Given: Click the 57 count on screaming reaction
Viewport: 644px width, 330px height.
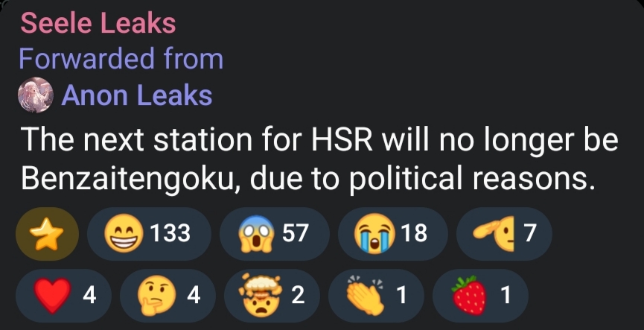Looking at the screenshot, I should [x=295, y=233].
